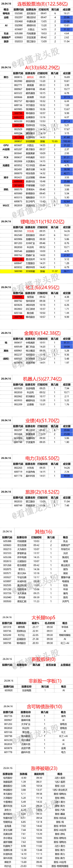The width and height of the screenshot is (73, 868).
Task: Click stock code 600875 in AI table
Action: point(18,202)
